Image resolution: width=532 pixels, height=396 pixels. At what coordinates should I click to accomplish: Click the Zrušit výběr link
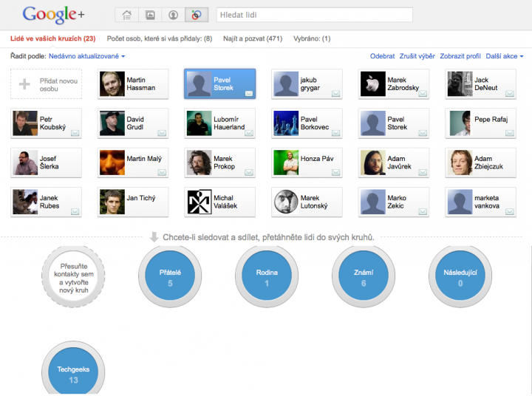point(417,56)
